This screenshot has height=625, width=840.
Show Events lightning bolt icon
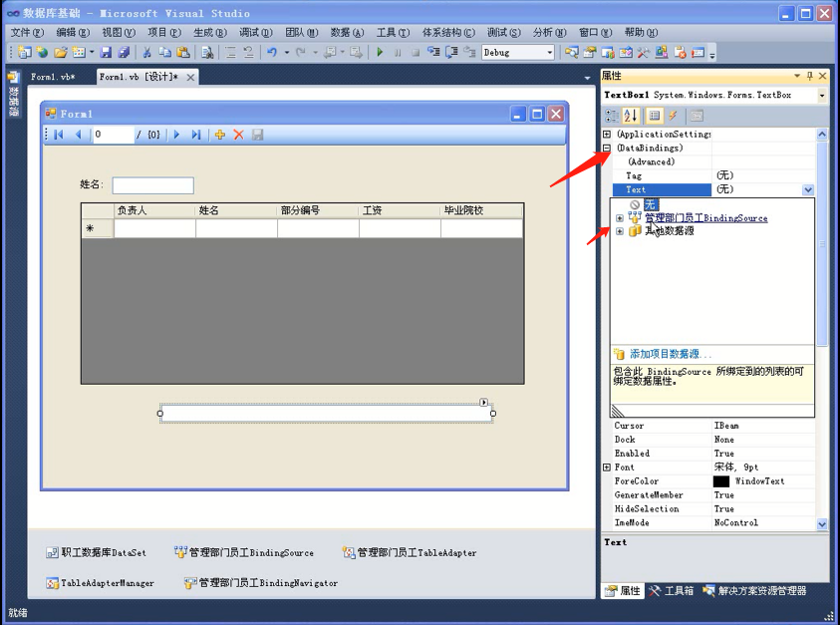(673, 116)
